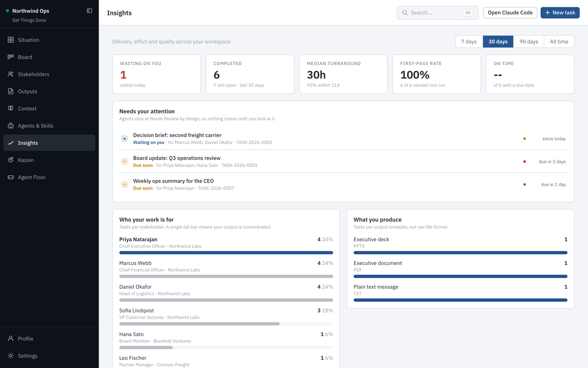Click the Outputs document icon
The width and height of the screenshot is (588, 368).
(11, 91)
